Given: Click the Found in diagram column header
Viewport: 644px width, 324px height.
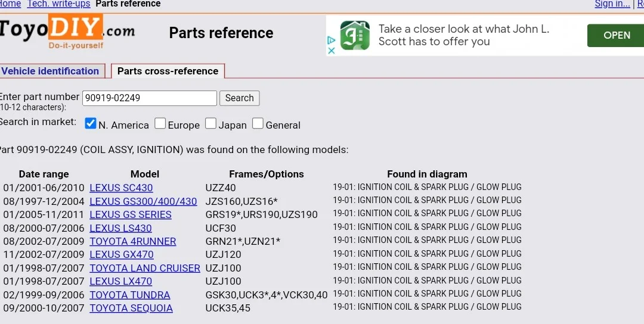Looking at the screenshot, I should click(x=427, y=175).
